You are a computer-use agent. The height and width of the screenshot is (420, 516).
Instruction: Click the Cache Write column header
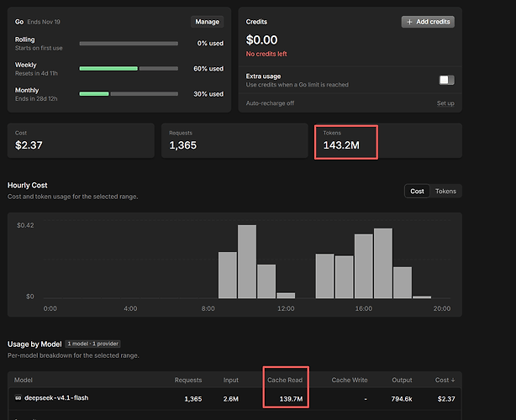coord(350,380)
